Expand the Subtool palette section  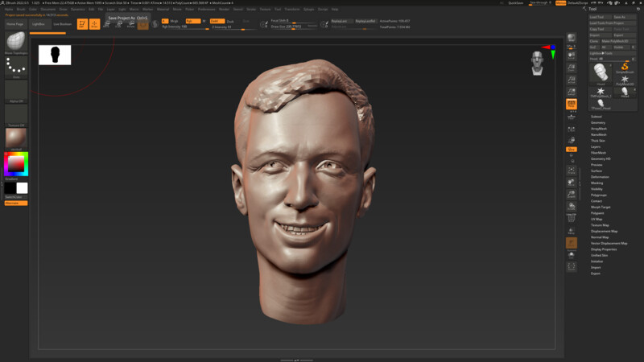[x=597, y=117]
